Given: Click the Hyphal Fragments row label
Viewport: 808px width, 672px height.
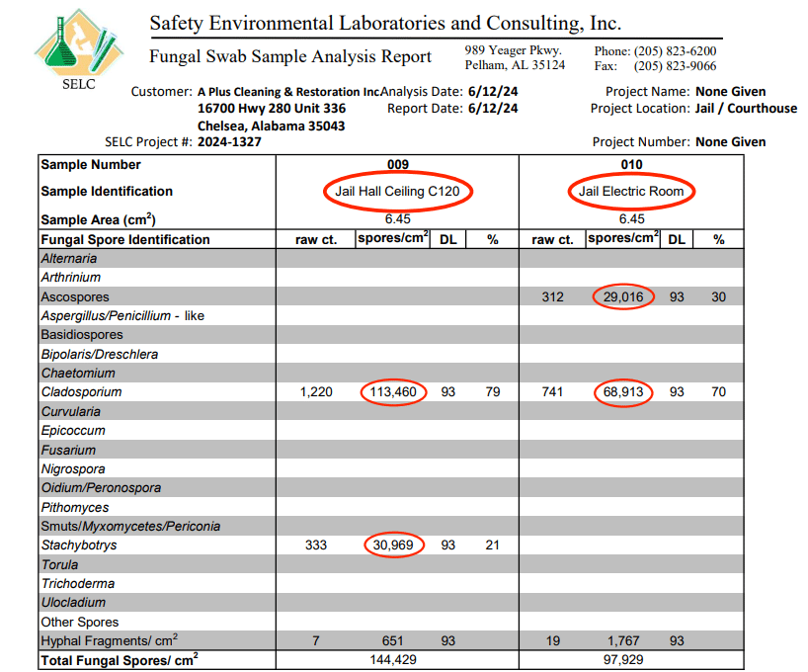Looking at the screenshot, I should click(109, 640).
